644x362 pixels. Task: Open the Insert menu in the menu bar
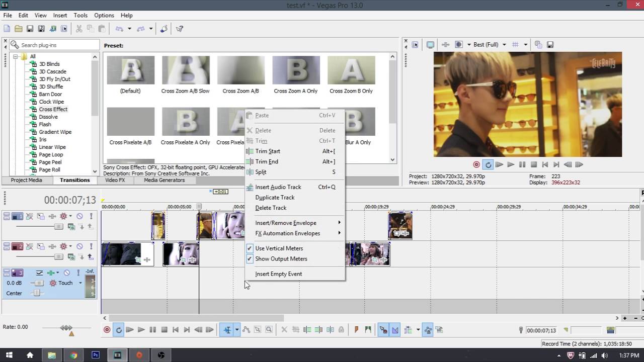[x=60, y=15]
